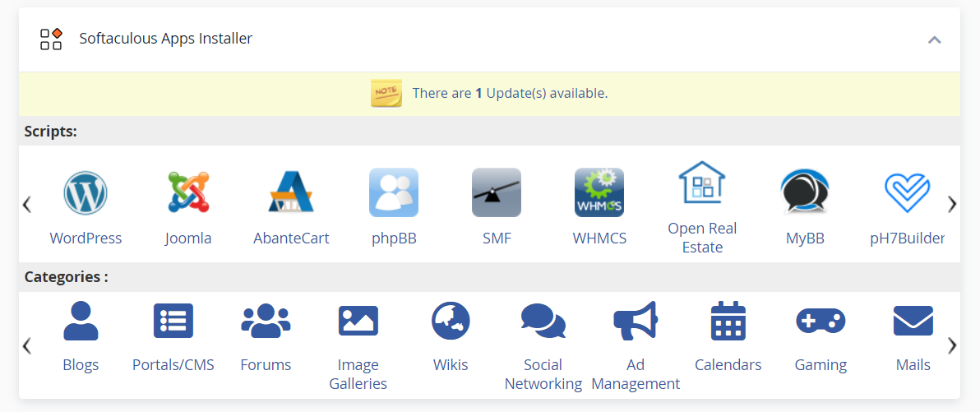Click the Ad Management megaphone icon
The width and height of the screenshot is (980, 412).
(636, 321)
